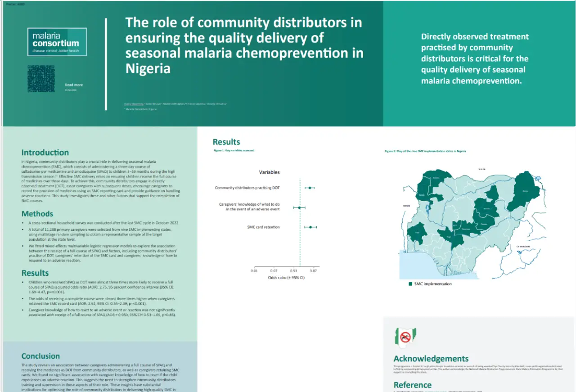Image resolution: width=576 pixels, height=392 pixels.
Task: Click the SMC card retention data point
Action: pos(310,227)
